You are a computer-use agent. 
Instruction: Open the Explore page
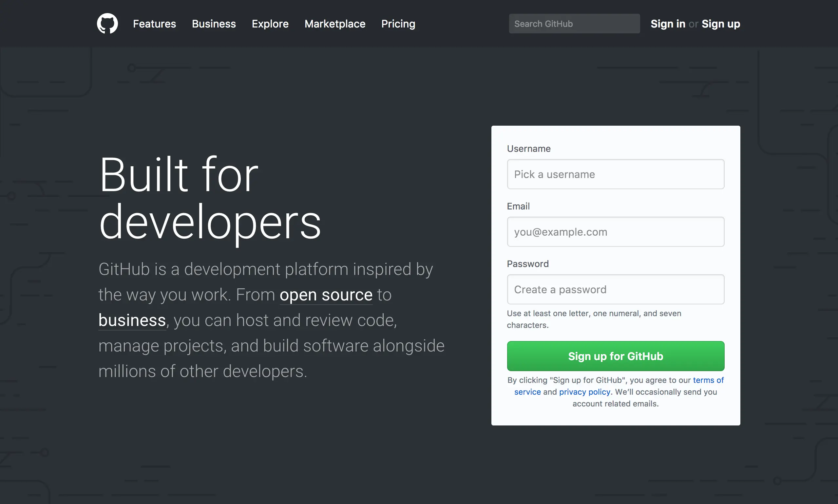click(270, 24)
